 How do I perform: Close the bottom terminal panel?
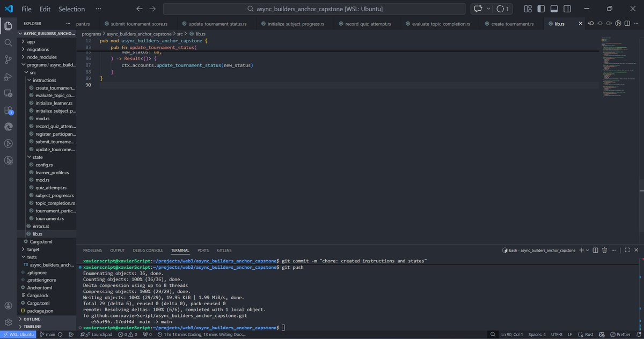[x=636, y=250]
